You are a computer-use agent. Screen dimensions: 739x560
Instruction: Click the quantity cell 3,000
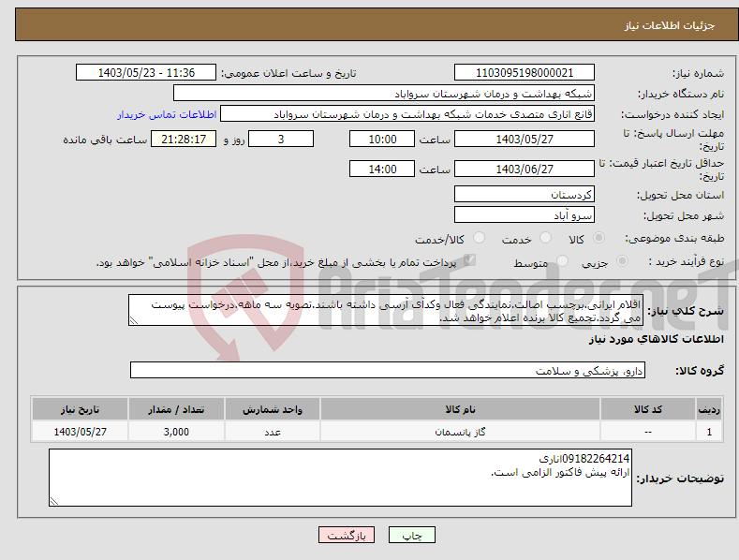[x=176, y=432]
